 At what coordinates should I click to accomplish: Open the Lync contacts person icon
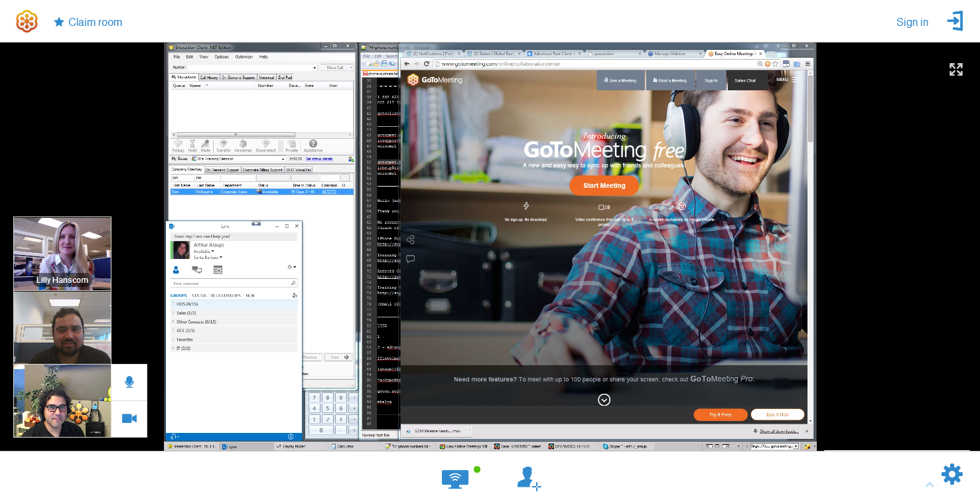point(176,270)
